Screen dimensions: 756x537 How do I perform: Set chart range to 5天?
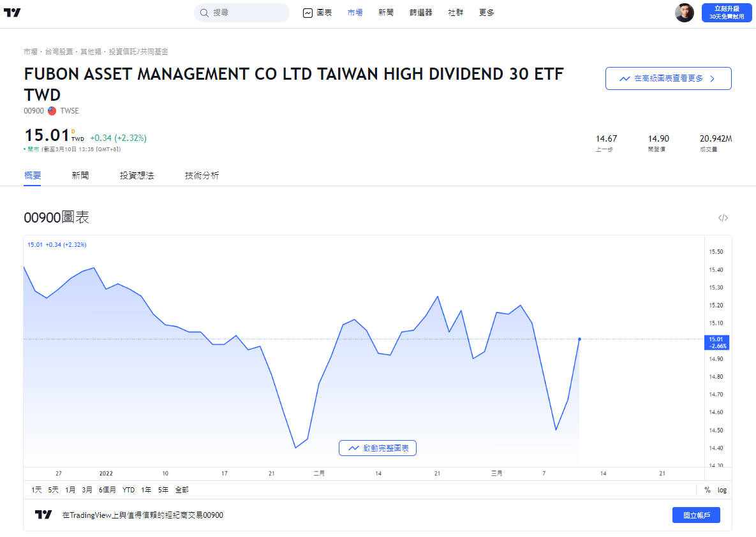(x=53, y=490)
